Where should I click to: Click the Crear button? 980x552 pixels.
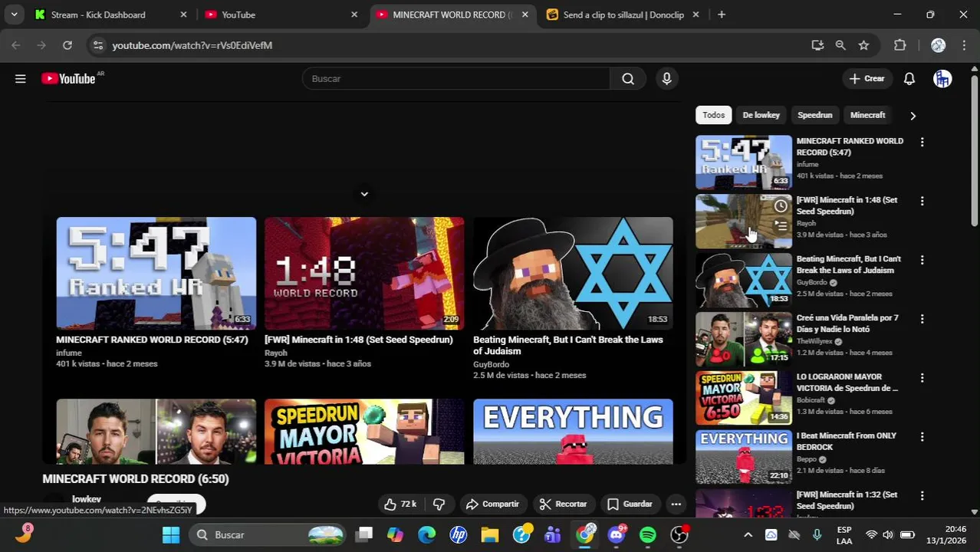coord(867,78)
